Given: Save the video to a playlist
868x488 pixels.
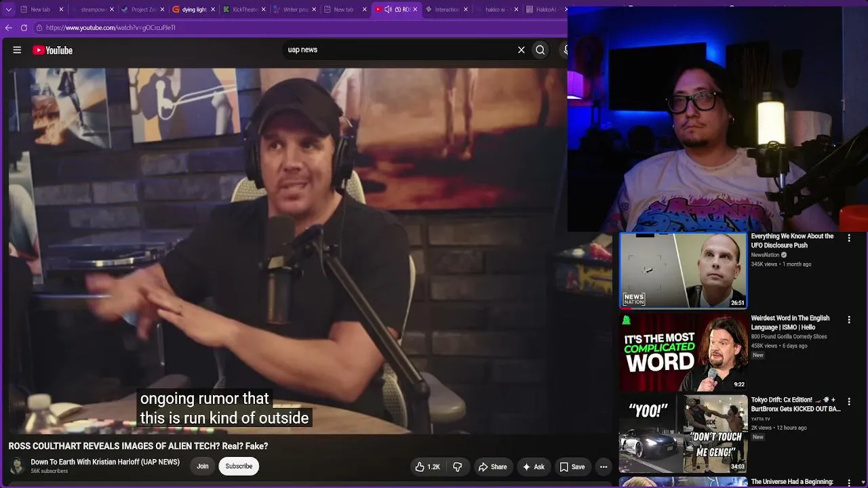Looking at the screenshot, I should pyautogui.click(x=572, y=467).
